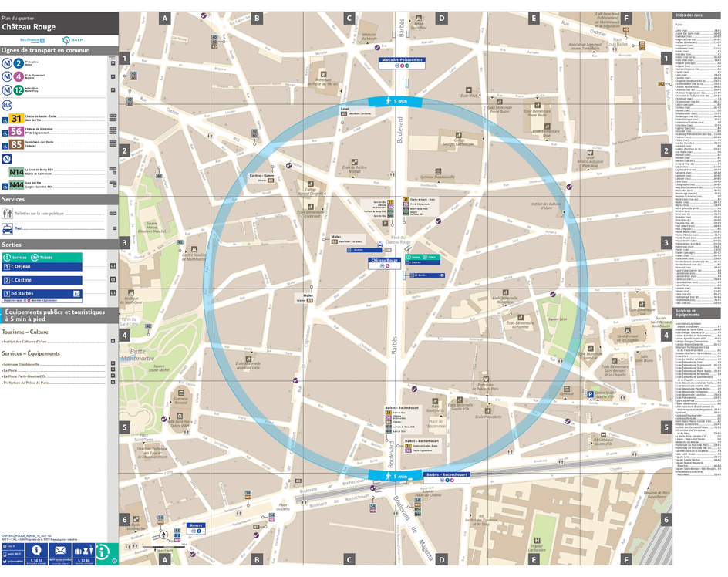Click the Taxi icon under Services
This screenshot has width=728, height=577.
pos(7,228)
